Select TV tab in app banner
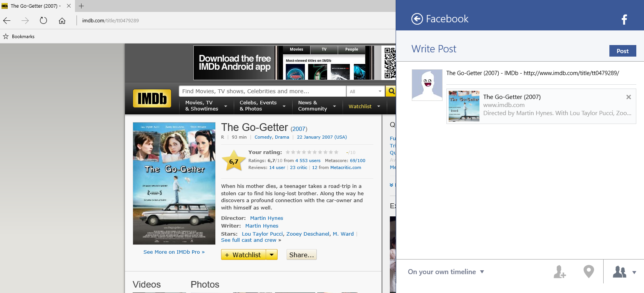This screenshot has width=644, height=293. 324,49
